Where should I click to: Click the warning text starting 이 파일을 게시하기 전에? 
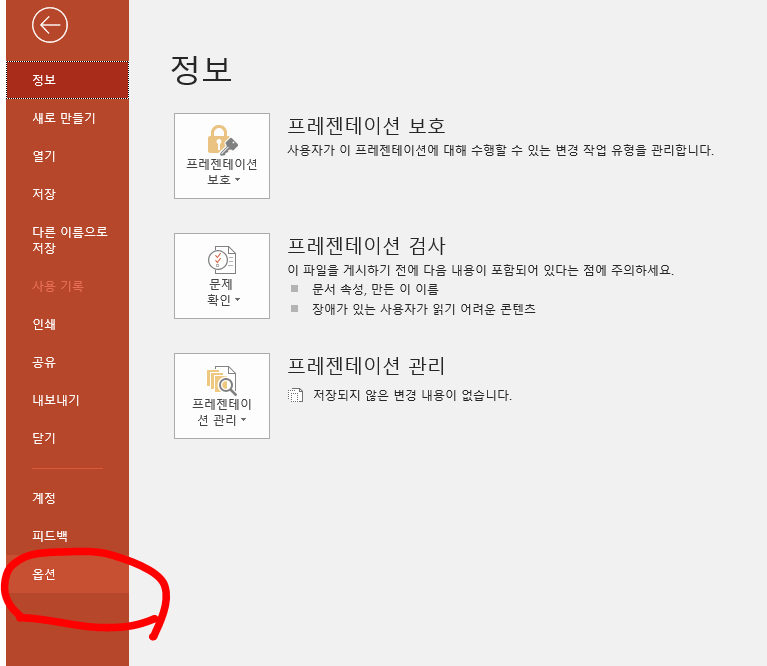pos(480,270)
